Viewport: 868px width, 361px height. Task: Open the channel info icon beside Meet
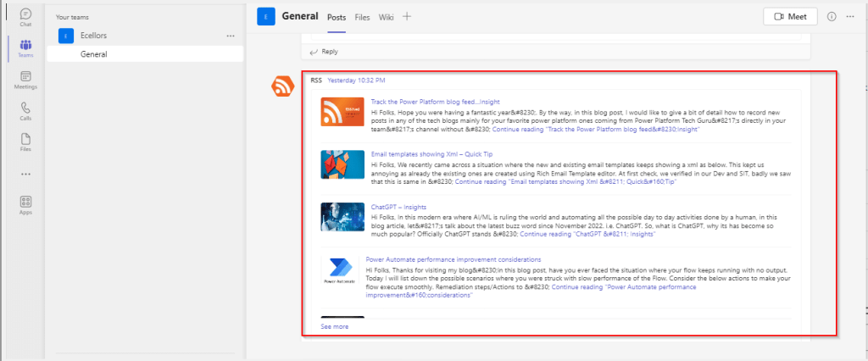click(x=831, y=16)
